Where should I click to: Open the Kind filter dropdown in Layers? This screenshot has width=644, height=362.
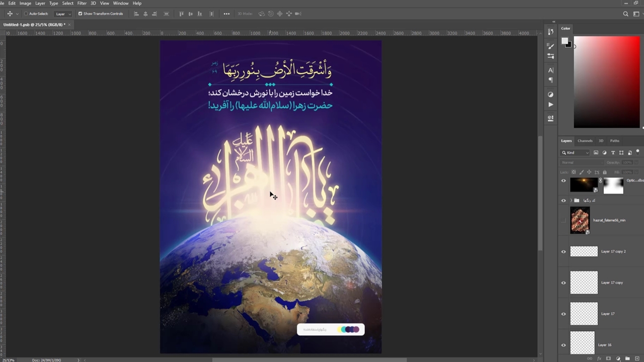click(x=576, y=153)
